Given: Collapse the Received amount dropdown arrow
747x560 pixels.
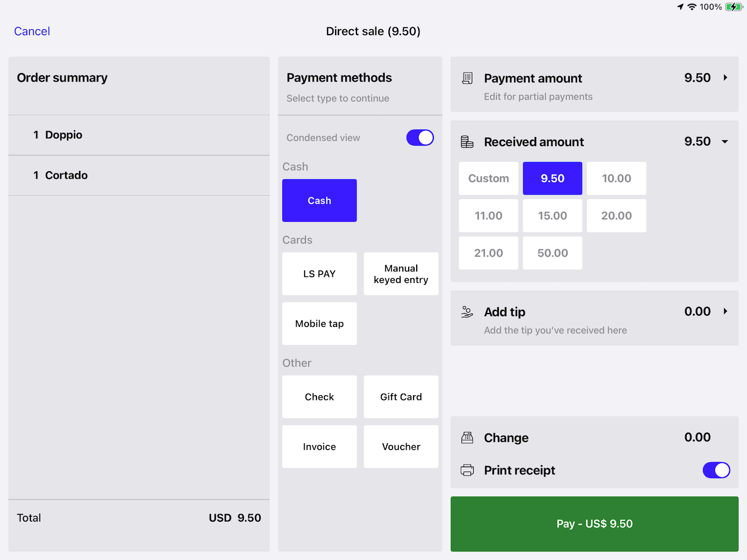Looking at the screenshot, I should 725,141.
